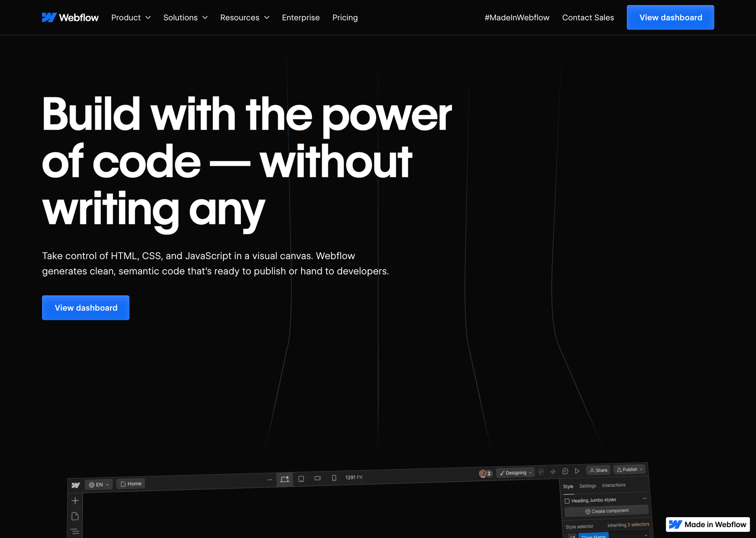This screenshot has width=756, height=538.
Task: Open the #MadeInWebflow link
Action: coord(517,17)
